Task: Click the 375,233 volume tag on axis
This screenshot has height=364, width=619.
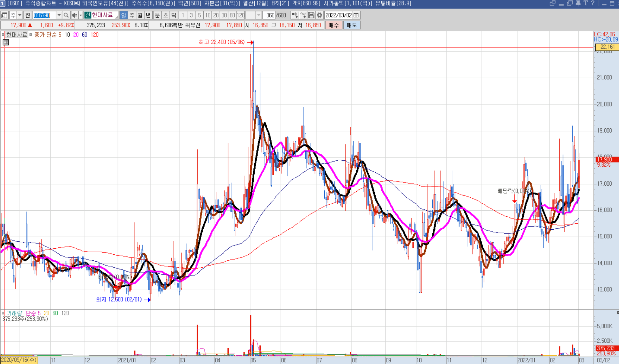Action: pyautogui.click(x=607, y=348)
